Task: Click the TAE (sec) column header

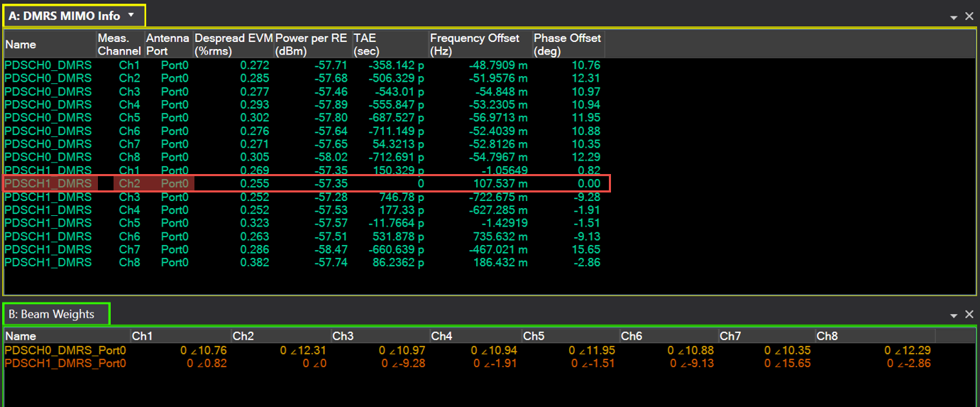Action: (x=390, y=44)
